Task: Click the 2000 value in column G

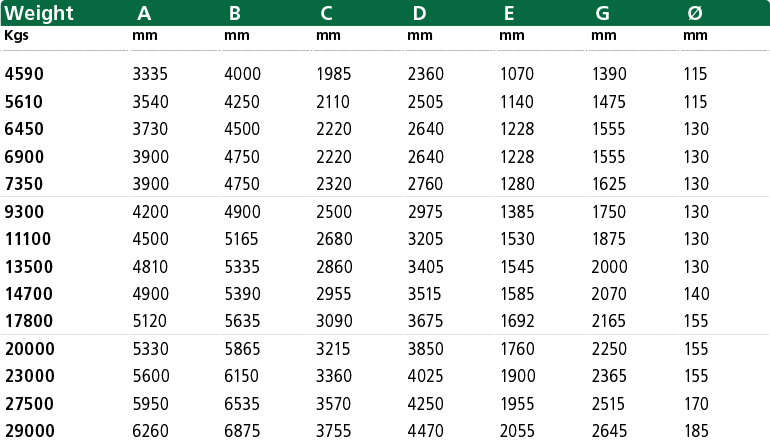Action: (x=609, y=267)
